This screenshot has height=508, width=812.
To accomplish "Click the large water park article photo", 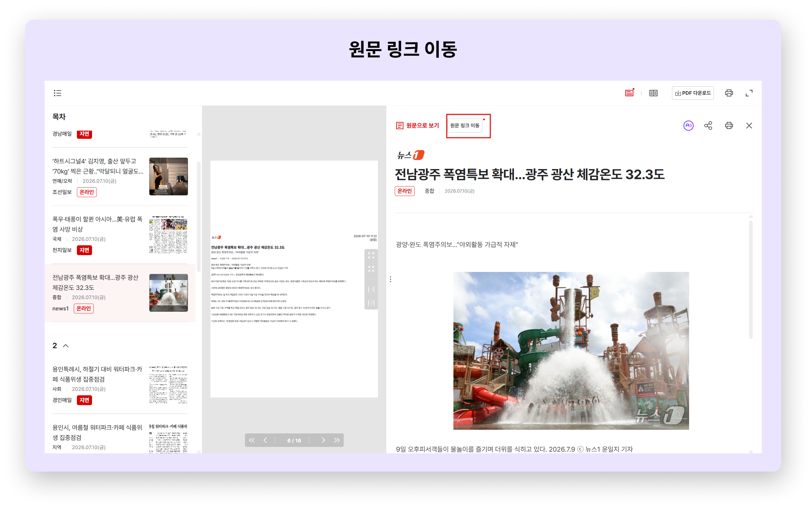I will tap(571, 351).
